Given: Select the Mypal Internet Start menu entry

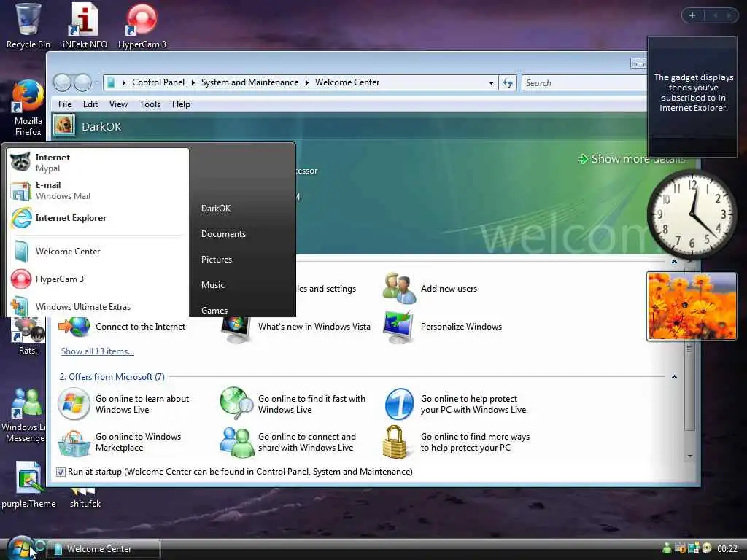Looking at the screenshot, I should tap(98, 162).
